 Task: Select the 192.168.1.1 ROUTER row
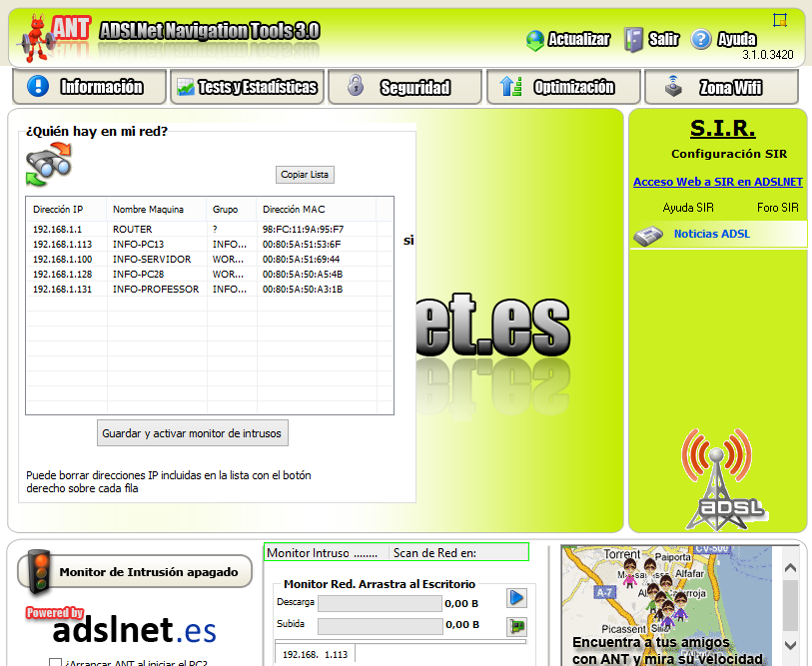tap(209, 229)
